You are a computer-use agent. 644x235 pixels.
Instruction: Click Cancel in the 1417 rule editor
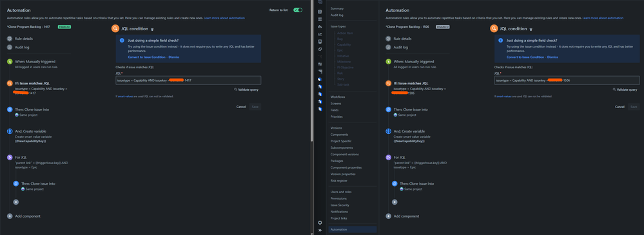[241, 107]
